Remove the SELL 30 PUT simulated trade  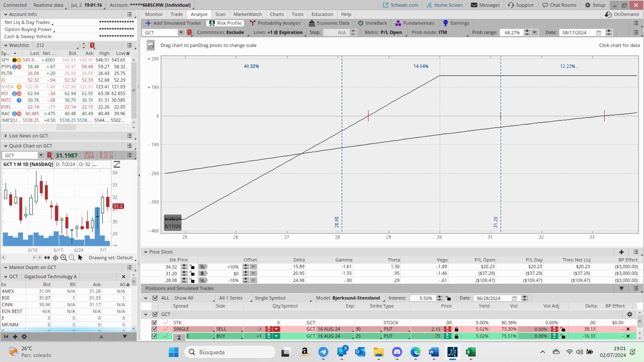628,329
